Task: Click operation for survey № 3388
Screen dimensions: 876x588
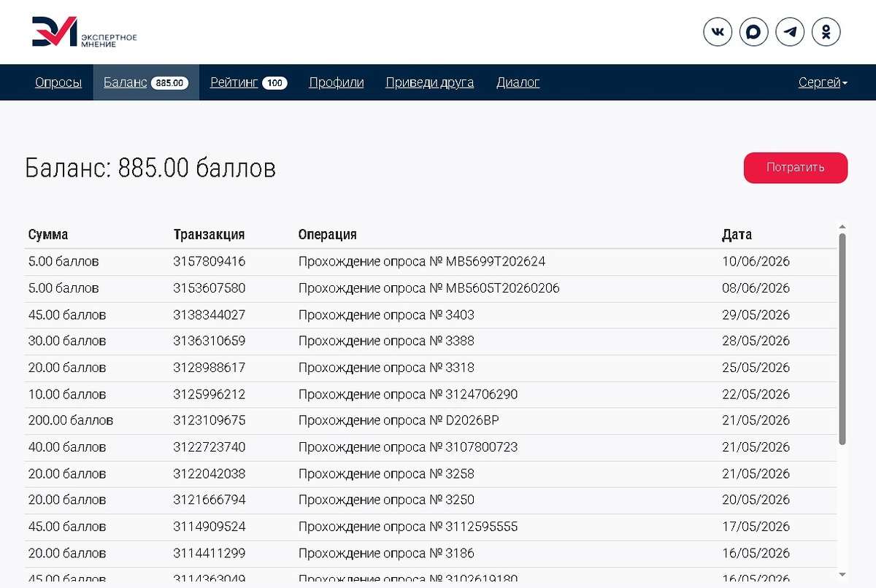Action: click(386, 341)
